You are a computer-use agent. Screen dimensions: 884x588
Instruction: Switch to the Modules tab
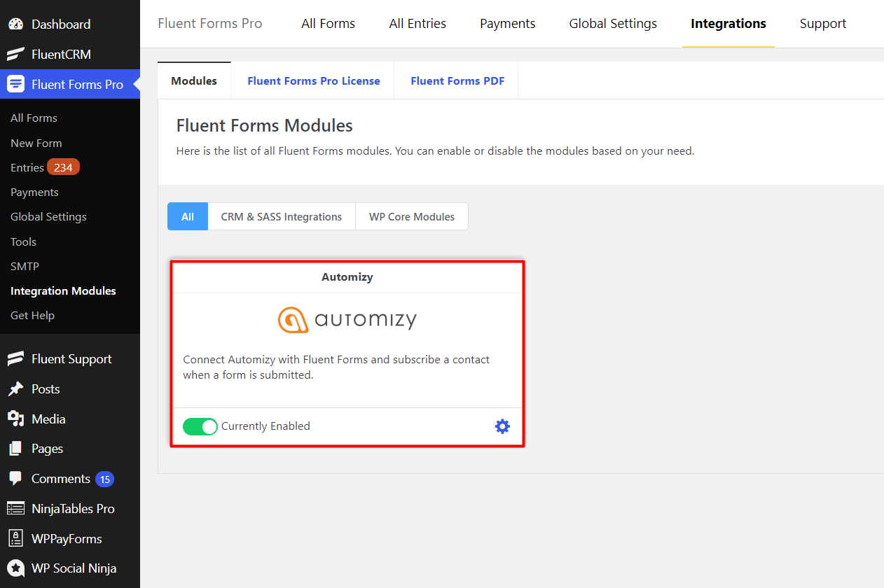point(194,80)
